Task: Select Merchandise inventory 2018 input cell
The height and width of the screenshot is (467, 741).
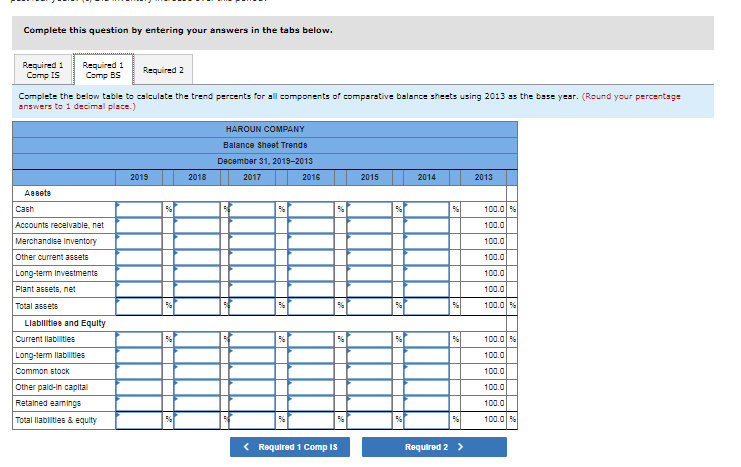Action: click(x=197, y=242)
